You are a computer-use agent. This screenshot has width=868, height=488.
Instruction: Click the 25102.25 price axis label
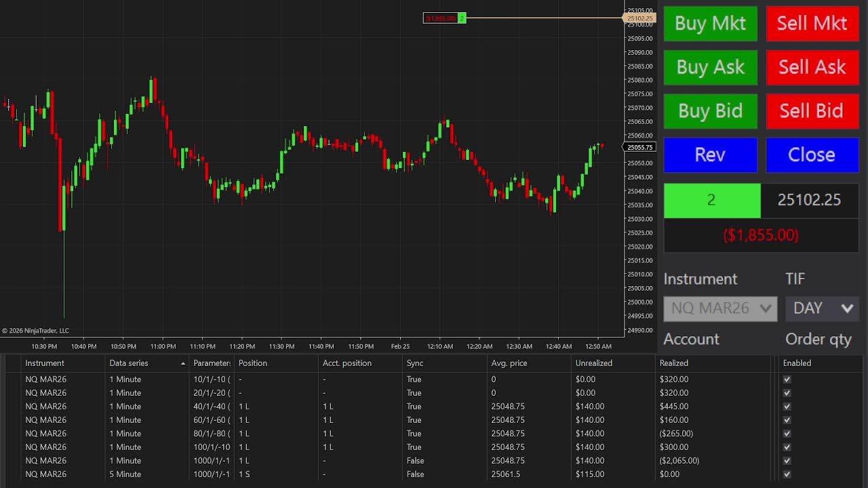tap(639, 18)
